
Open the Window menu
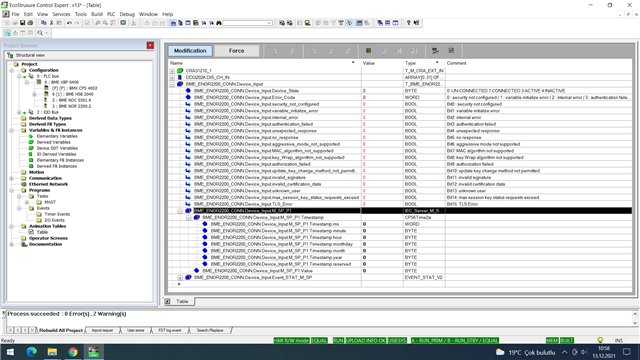tap(148, 14)
